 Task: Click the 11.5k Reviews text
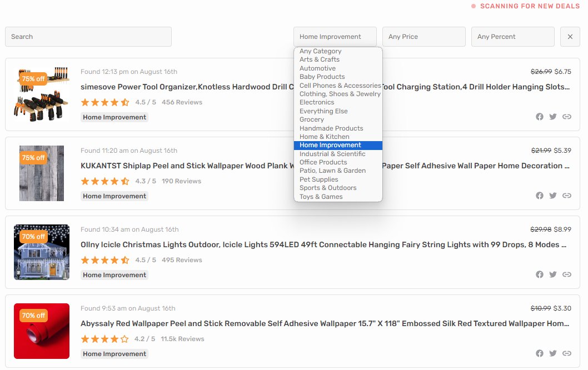[x=183, y=339]
